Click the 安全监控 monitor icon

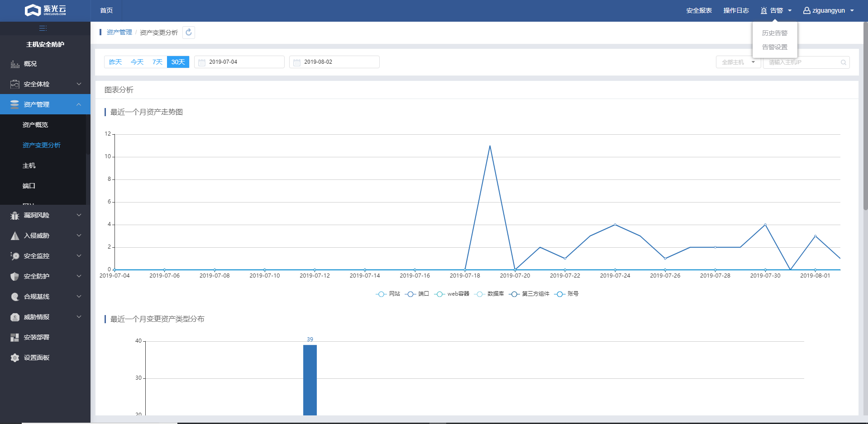(x=15, y=256)
